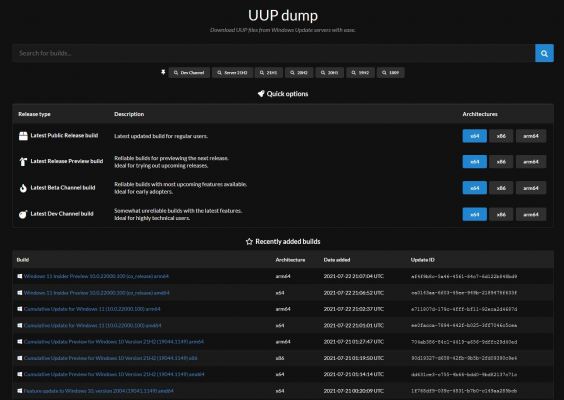Click the Latest Dev Channel build label
564x400 pixels.
[62, 214]
